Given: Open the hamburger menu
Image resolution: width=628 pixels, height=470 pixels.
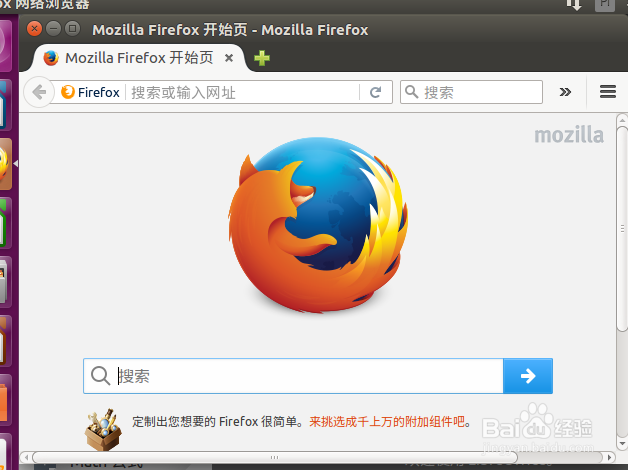Looking at the screenshot, I should [x=608, y=92].
